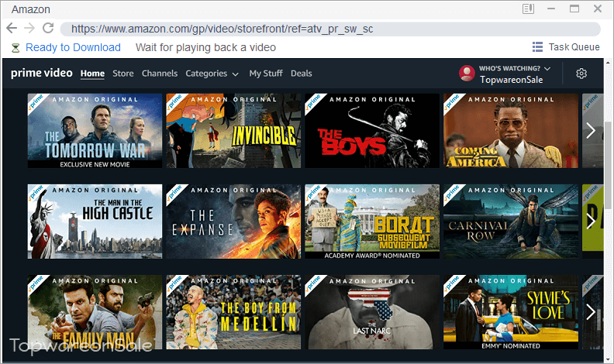Image resolution: width=614 pixels, height=364 pixels.
Task: Click the Task Queue label
Action: click(574, 47)
